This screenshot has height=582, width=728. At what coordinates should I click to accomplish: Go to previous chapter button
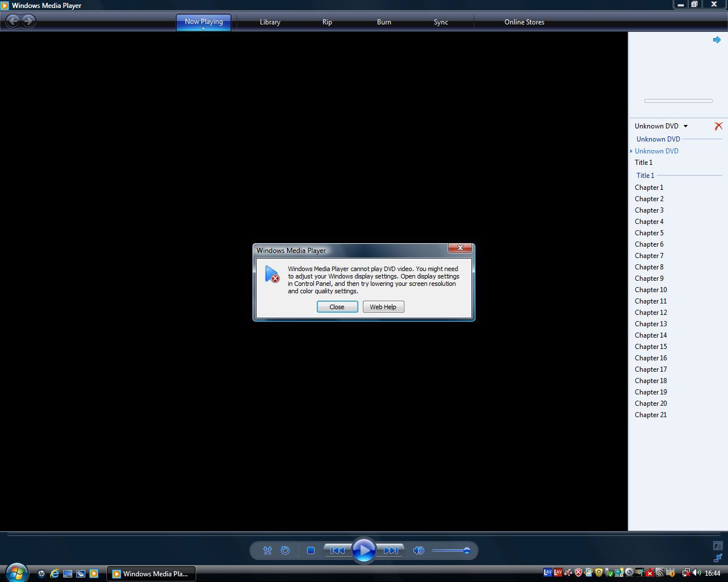337,550
